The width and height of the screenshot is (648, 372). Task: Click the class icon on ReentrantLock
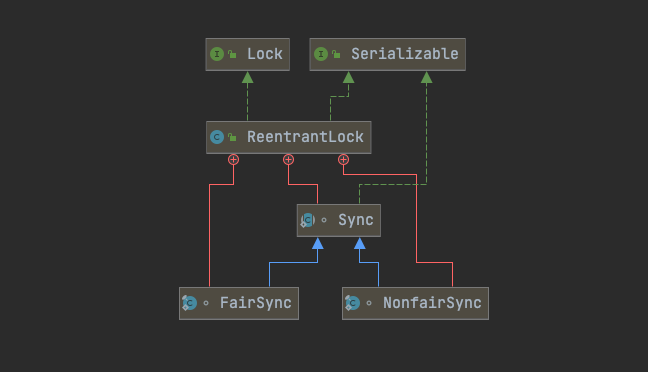(x=217, y=137)
